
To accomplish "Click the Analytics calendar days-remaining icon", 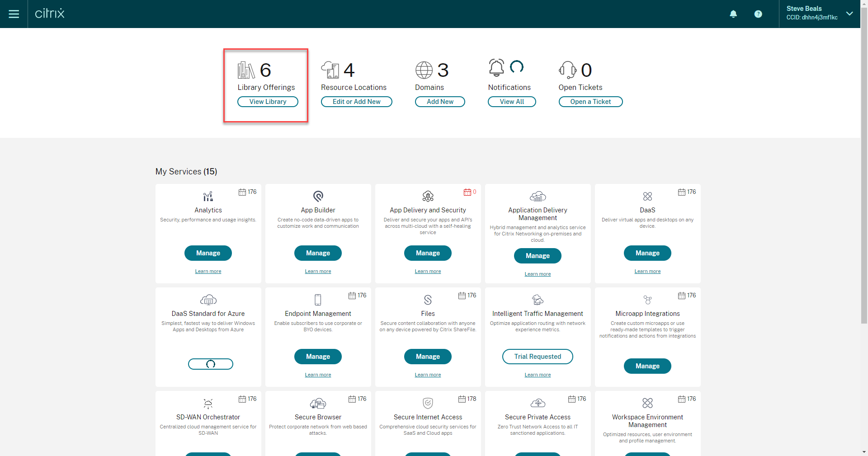I will (x=242, y=192).
